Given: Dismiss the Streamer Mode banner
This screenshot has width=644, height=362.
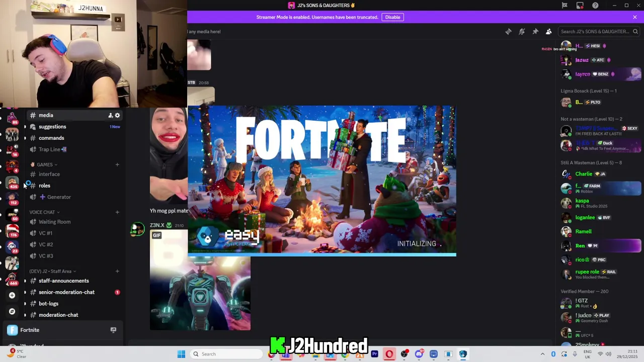Looking at the screenshot, I should click(635, 17).
